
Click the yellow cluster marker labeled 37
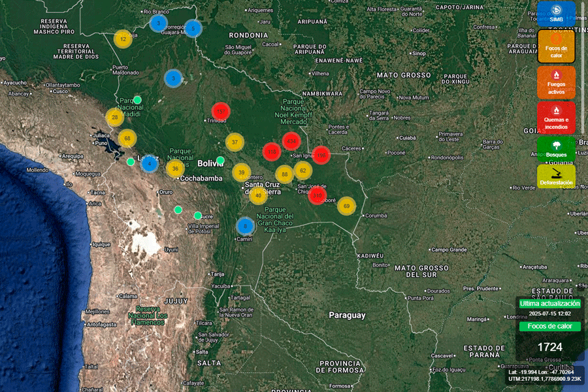[x=235, y=142]
